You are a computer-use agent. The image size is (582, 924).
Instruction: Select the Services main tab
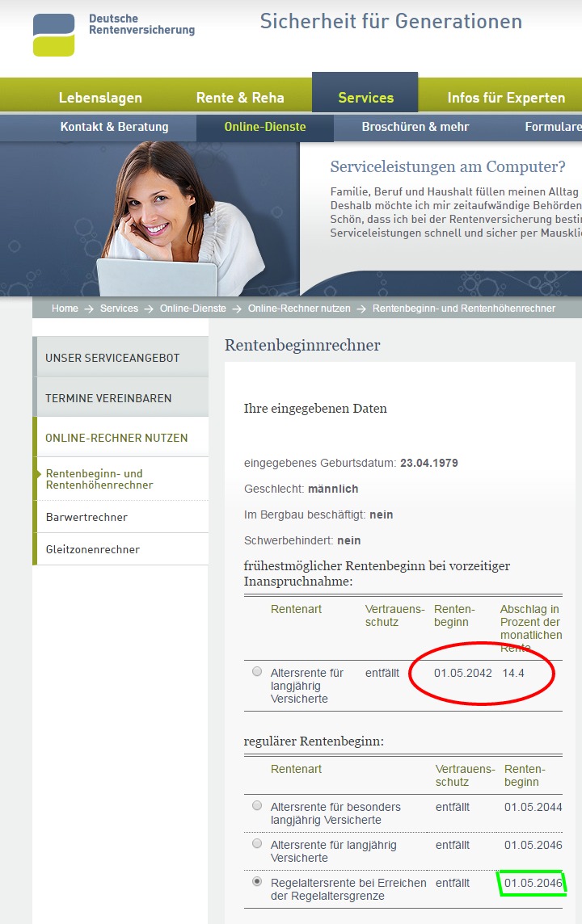pyautogui.click(x=365, y=98)
